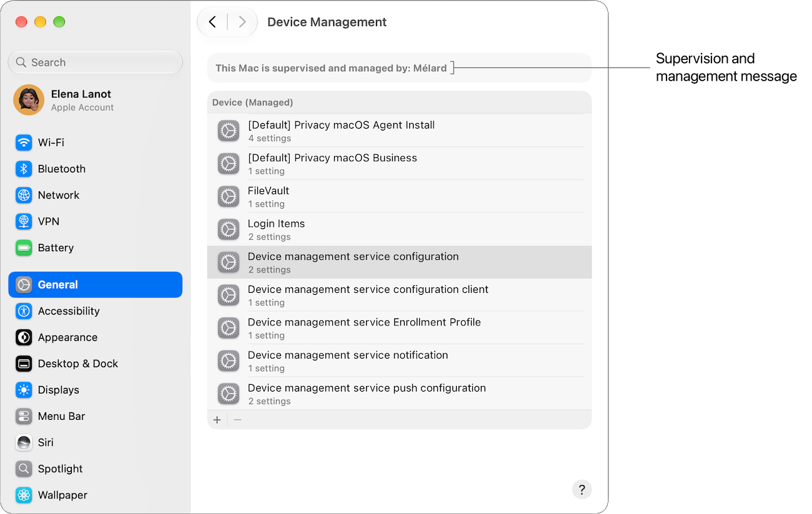The image size is (812, 514).
Task: Select Device management service push configuration
Action: 400,394
